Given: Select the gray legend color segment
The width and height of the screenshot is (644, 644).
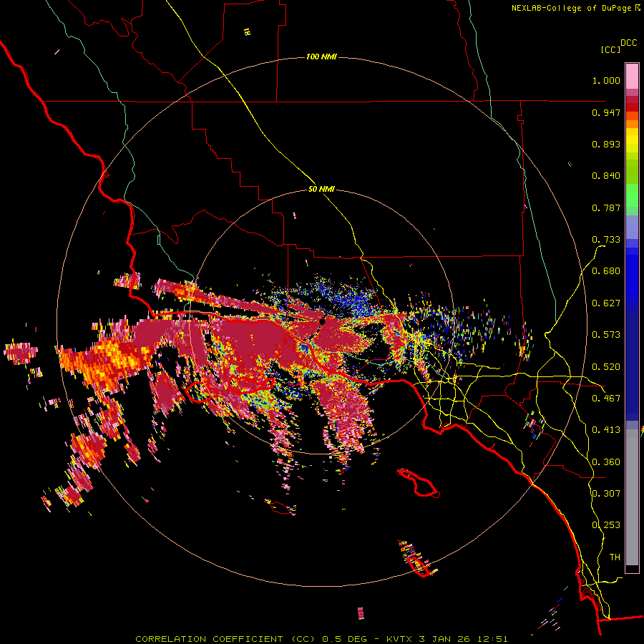Looking at the screenshot, I should click(632, 497).
